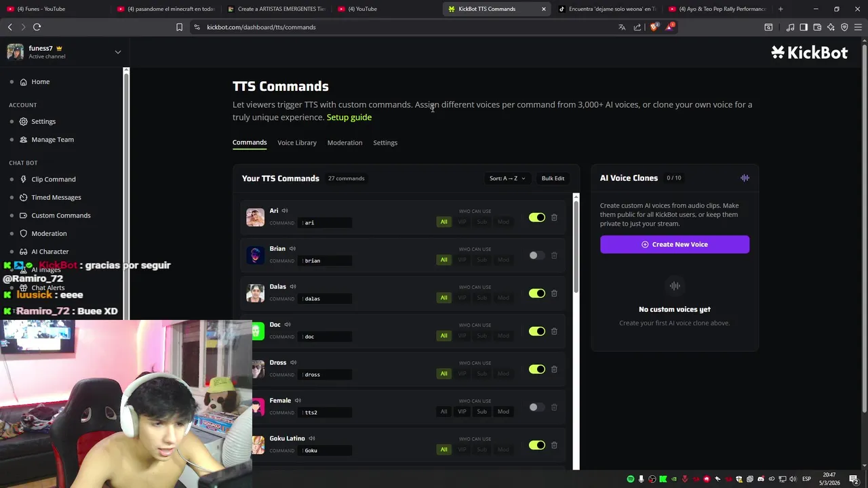The image size is (868, 488).
Task: Click the Bulk Edit button
Action: click(x=553, y=178)
